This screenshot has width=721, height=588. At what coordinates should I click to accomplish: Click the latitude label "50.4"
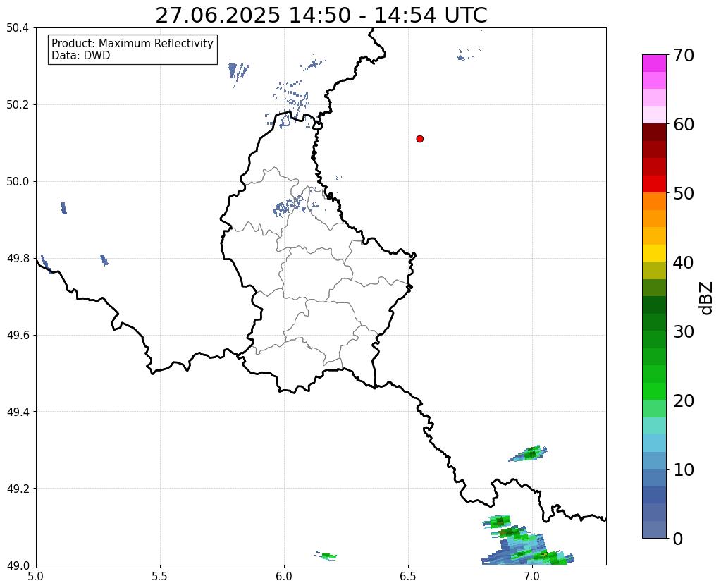18,28
